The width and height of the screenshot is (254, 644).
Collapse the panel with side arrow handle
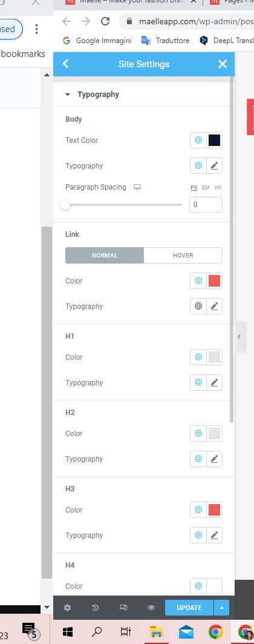[239, 337]
